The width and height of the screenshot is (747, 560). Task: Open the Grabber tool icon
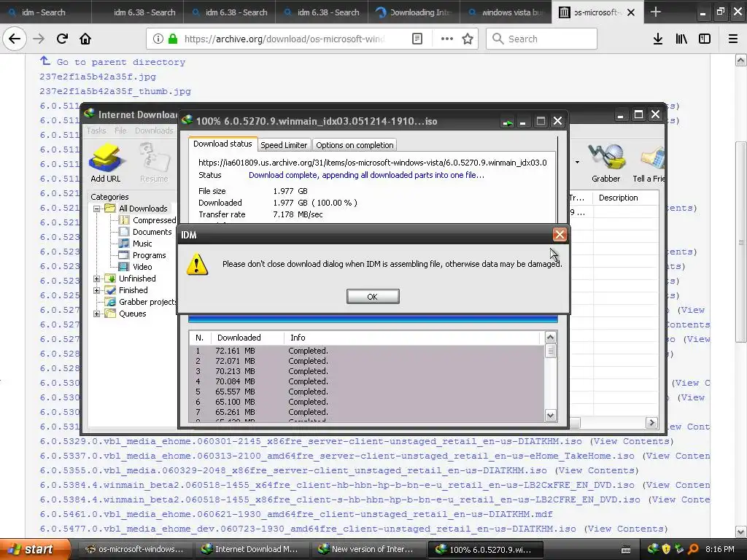606,163
